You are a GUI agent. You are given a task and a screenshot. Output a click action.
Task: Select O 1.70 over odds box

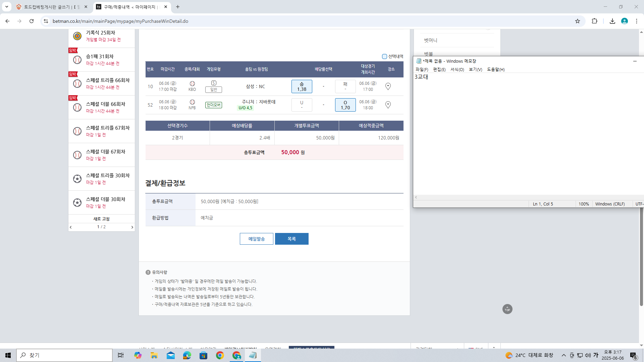[345, 105]
